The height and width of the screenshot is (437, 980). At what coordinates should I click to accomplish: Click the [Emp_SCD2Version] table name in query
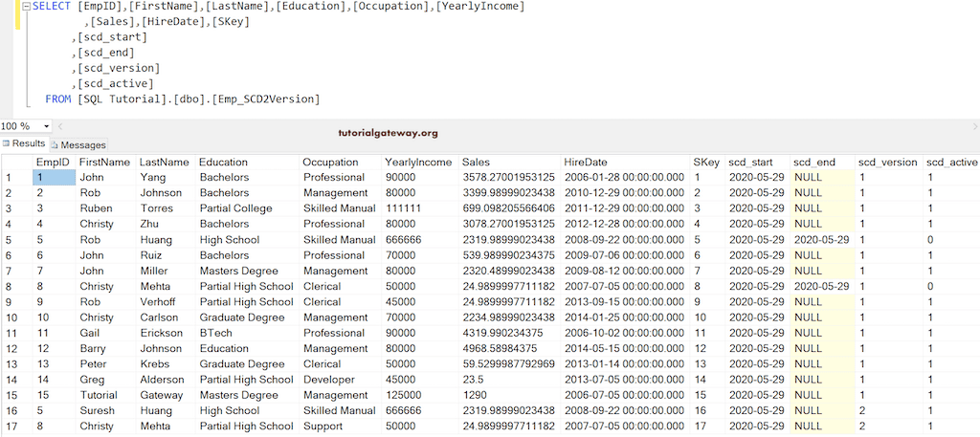(x=266, y=99)
